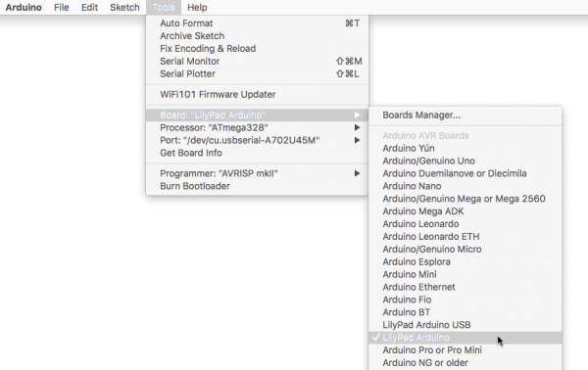The image size is (588, 370).
Task: Select Arduino NG or older board
Action: click(x=465, y=363)
